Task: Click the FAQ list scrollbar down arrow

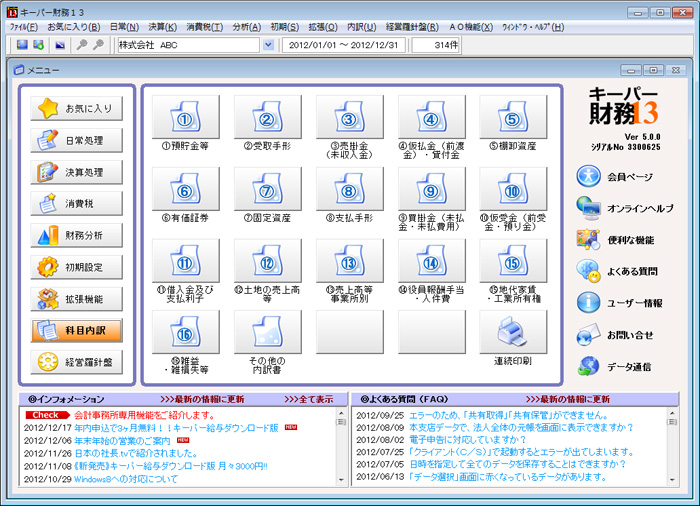Action: (x=672, y=480)
